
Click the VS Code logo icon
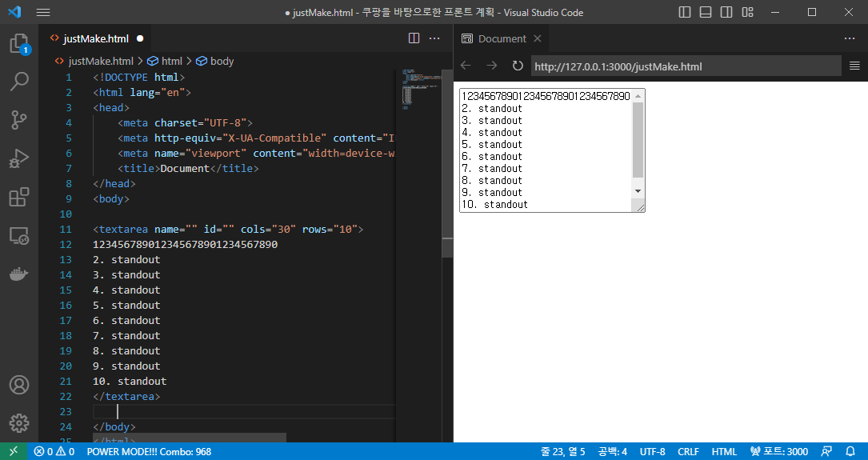[x=15, y=12]
